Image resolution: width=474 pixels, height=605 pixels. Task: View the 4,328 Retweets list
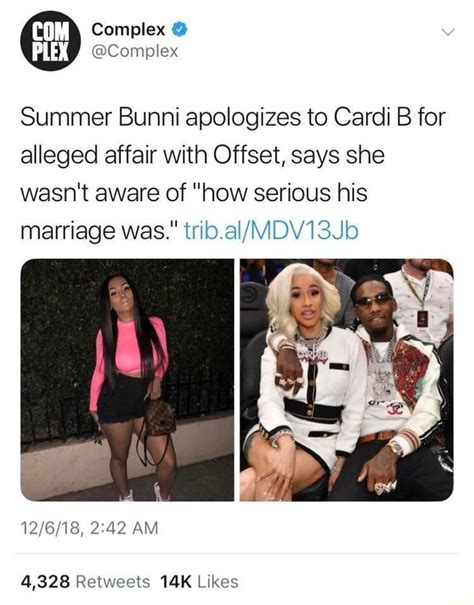pos(85,581)
